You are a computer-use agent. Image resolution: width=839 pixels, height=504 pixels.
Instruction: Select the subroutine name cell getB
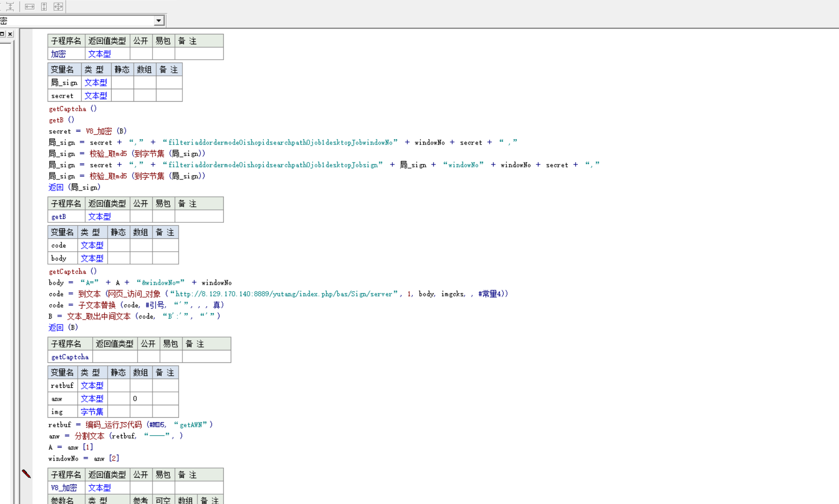point(66,217)
